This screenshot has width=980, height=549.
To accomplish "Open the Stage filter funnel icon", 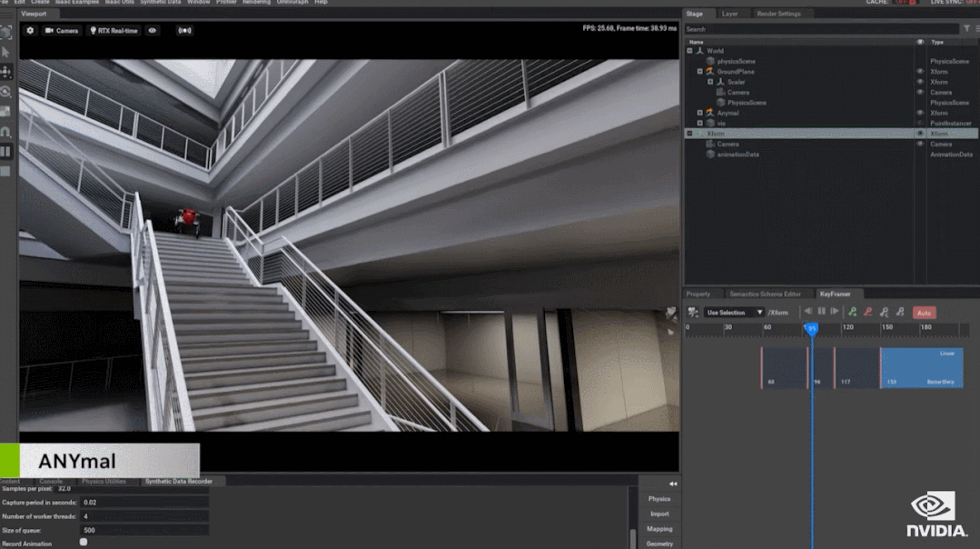I will tap(967, 29).
